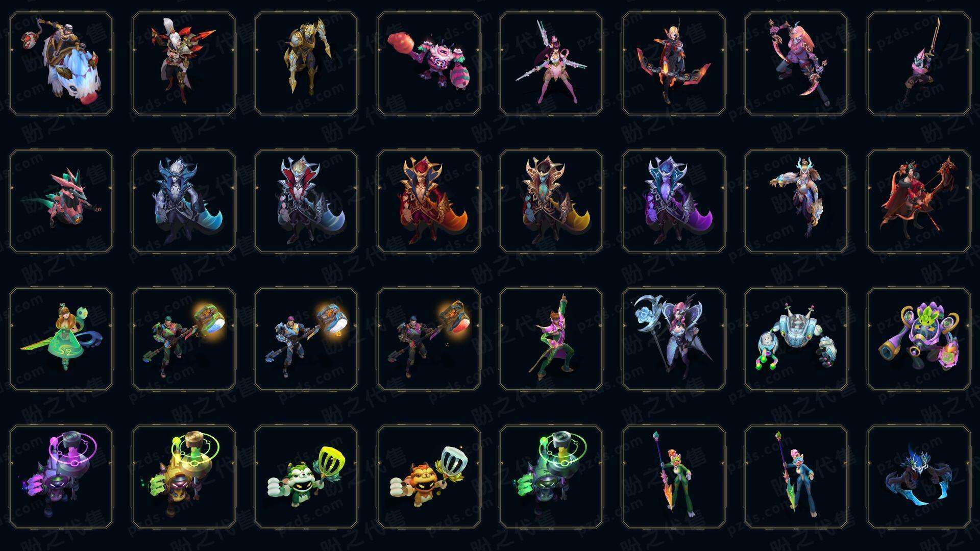Select the character riding a white poro
This screenshot has width=980, height=551.
pos(61,64)
